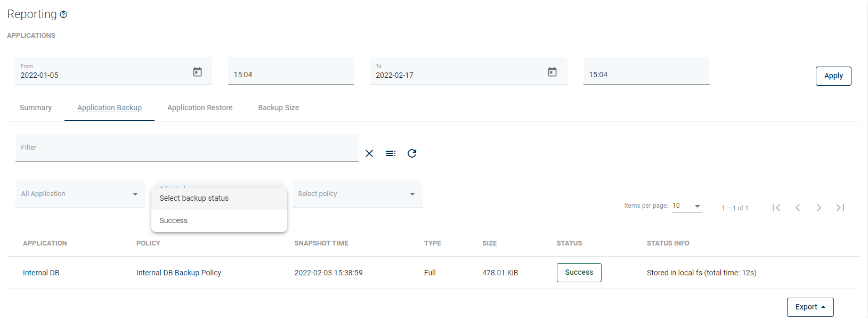The height and width of the screenshot is (319, 868).
Task: Jump to the last page of results
Action: pos(840,208)
